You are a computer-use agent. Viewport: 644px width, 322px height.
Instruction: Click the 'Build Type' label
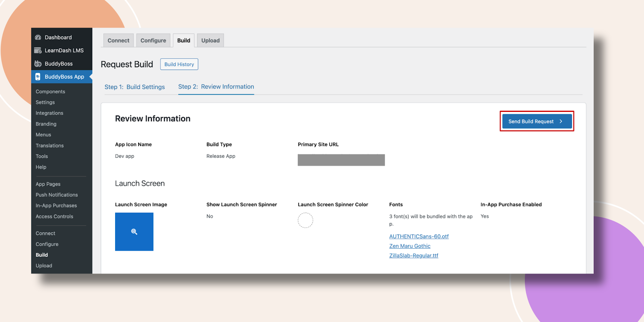219,144
